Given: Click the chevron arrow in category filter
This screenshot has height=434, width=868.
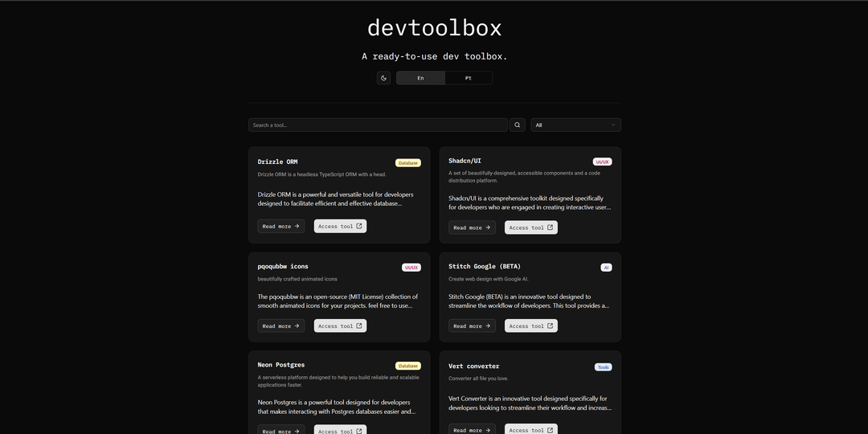Looking at the screenshot, I should tap(613, 125).
